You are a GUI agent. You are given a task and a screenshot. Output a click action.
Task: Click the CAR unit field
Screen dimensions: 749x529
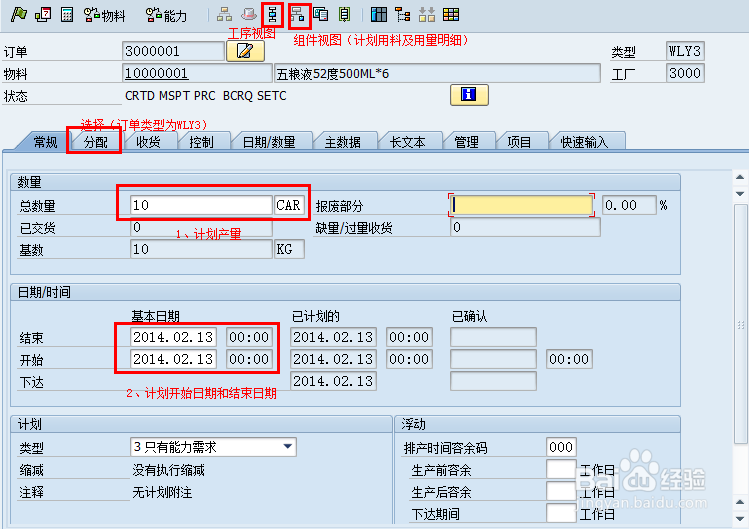point(289,205)
